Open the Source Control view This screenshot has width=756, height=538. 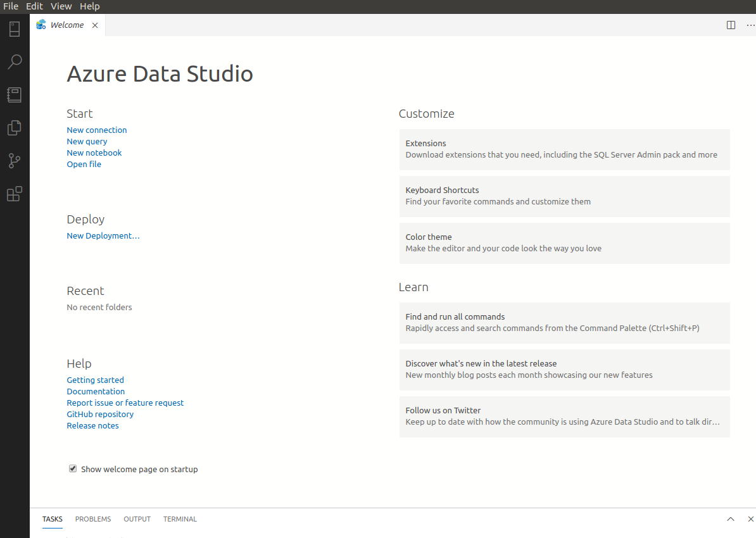(x=14, y=160)
